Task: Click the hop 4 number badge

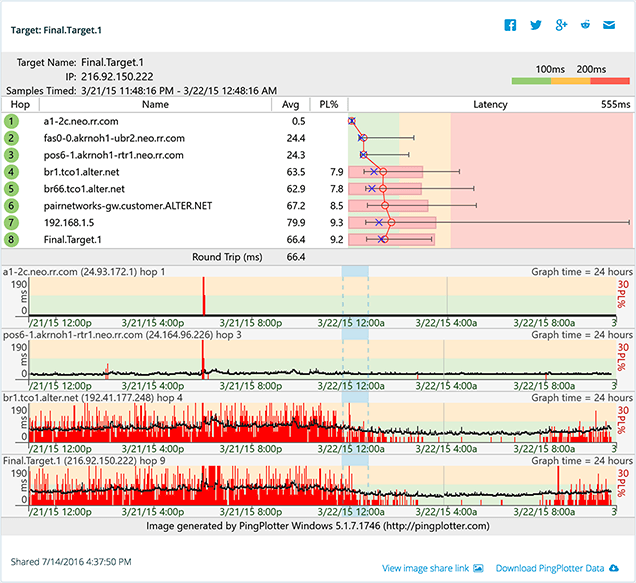Action: click(11, 172)
